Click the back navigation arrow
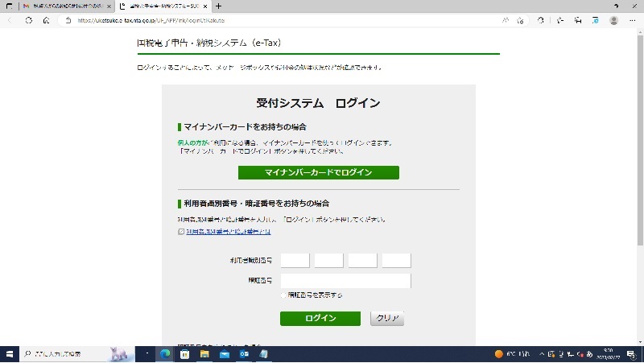644x363 pixels. 10,20
